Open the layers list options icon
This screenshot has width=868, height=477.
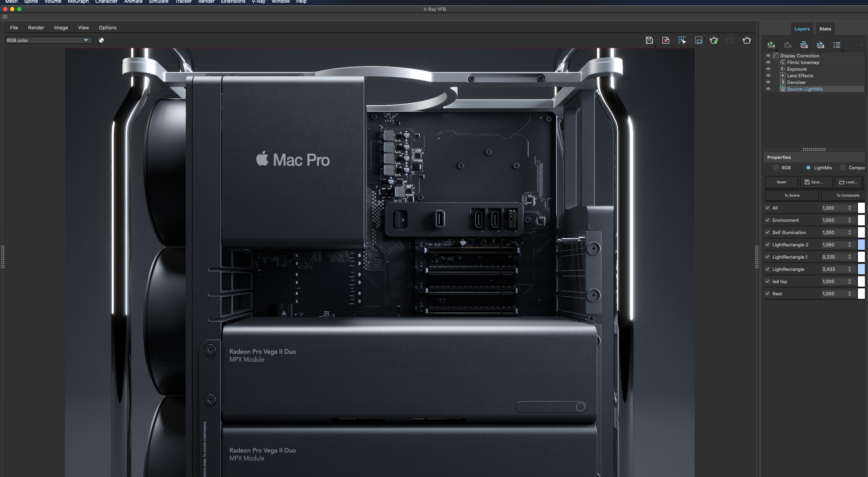[x=837, y=44]
